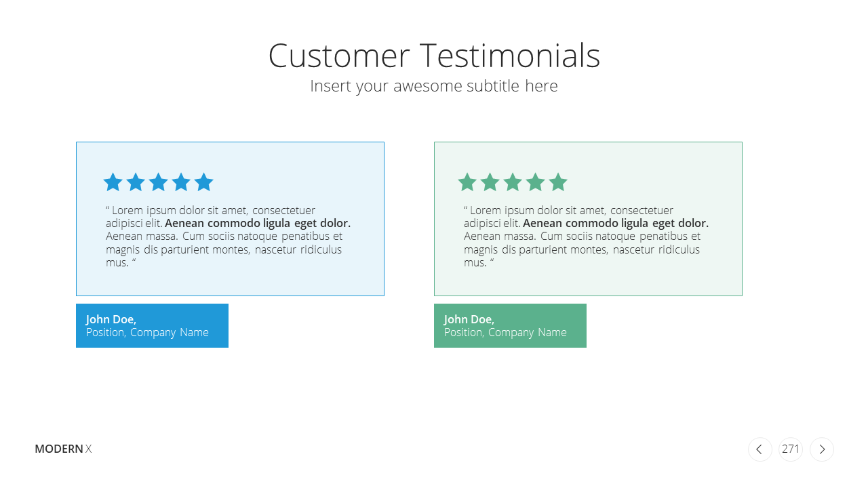Select the fifth blue star rating

[x=203, y=182]
